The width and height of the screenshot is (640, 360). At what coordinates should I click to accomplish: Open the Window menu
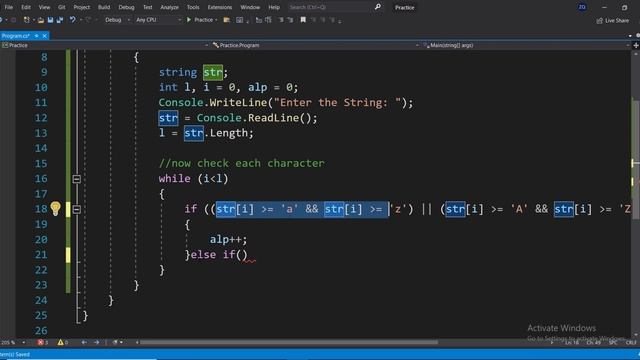click(250, 7)
